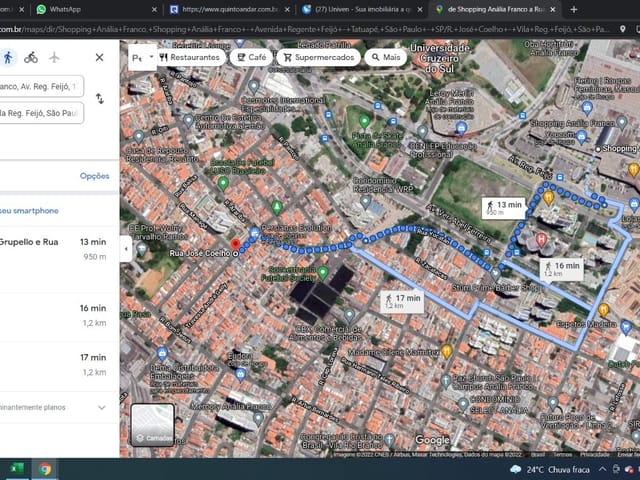Select the flight travel mode icon
The width and height of the screenshot is (640, 480).
[x=56, y=57]
